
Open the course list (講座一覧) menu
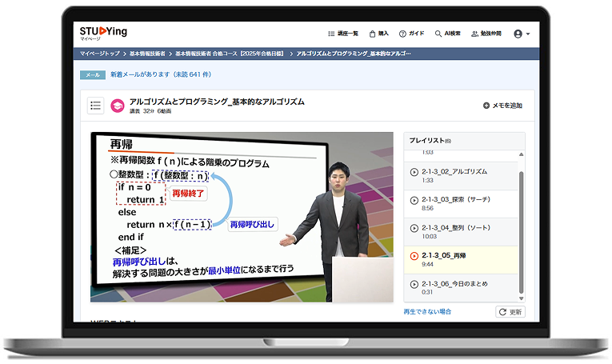(342, 34)
